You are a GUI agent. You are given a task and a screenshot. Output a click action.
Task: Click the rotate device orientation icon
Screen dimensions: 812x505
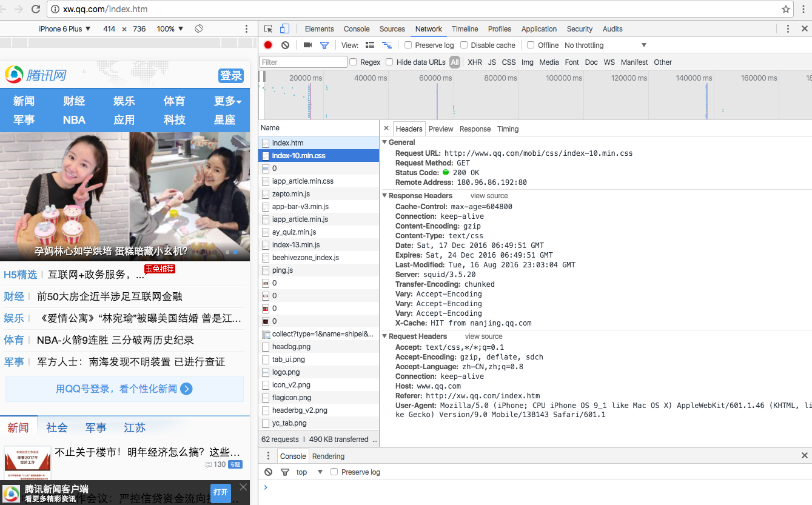[199, 28]
